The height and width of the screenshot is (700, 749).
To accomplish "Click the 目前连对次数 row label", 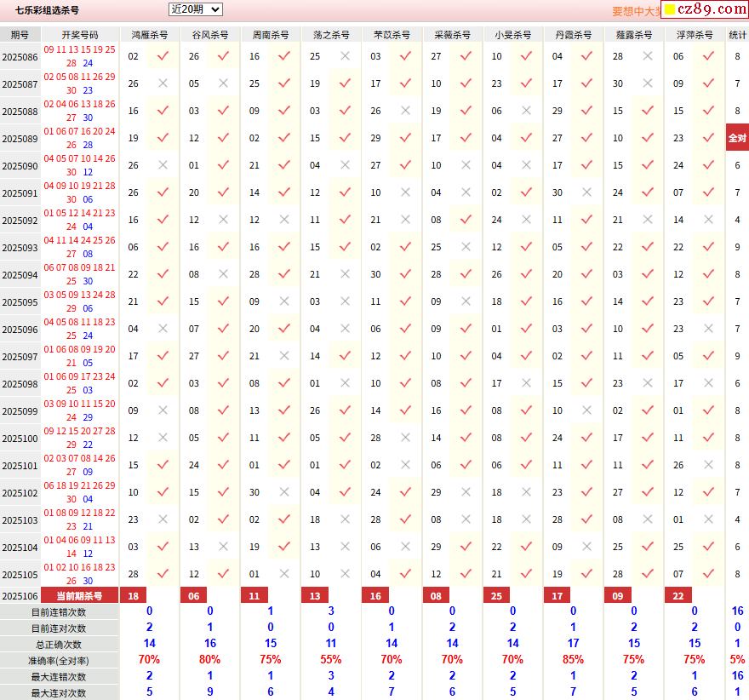I will 59,628.
